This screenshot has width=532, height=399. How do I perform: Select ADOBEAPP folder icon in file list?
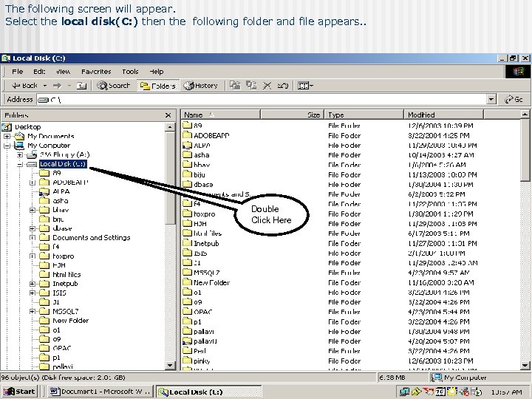187,135
